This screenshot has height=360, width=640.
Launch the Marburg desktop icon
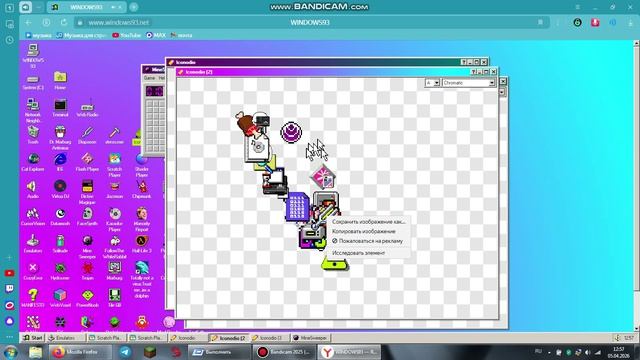[x=115, y=271]
